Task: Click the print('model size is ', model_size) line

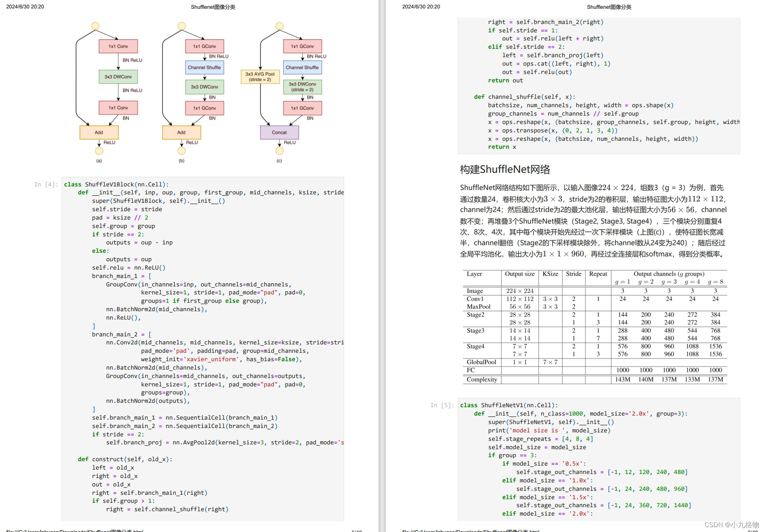Action: click(549, 430)
